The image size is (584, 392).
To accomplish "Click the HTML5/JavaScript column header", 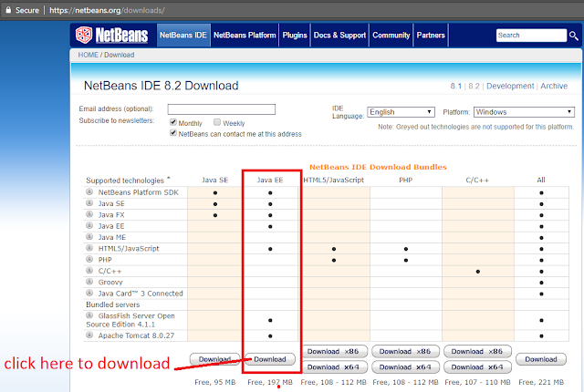I will tap(334, 180).
